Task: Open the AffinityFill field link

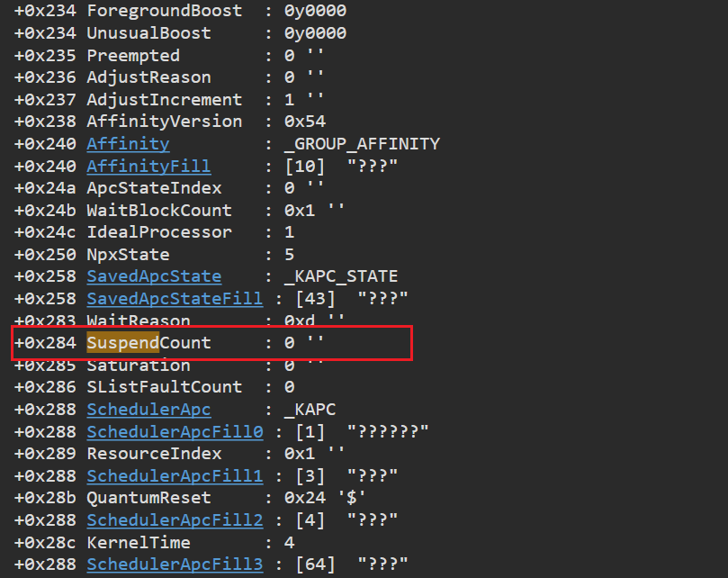Action: (148, 166)
